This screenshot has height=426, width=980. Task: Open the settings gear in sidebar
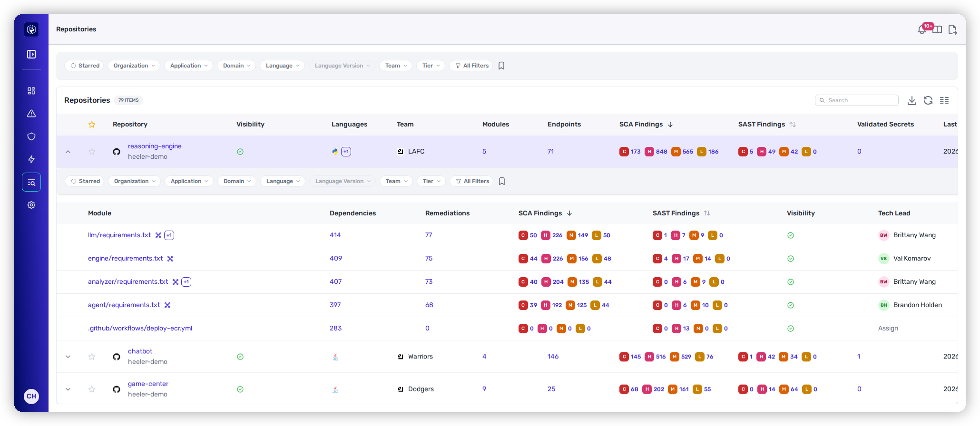(x=31, y=205)
